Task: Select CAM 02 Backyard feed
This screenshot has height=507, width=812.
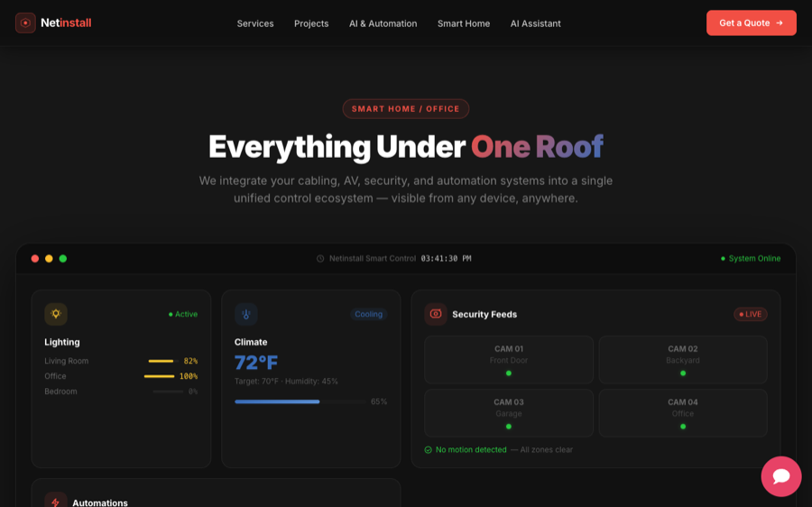Action: tap(683, 360)
